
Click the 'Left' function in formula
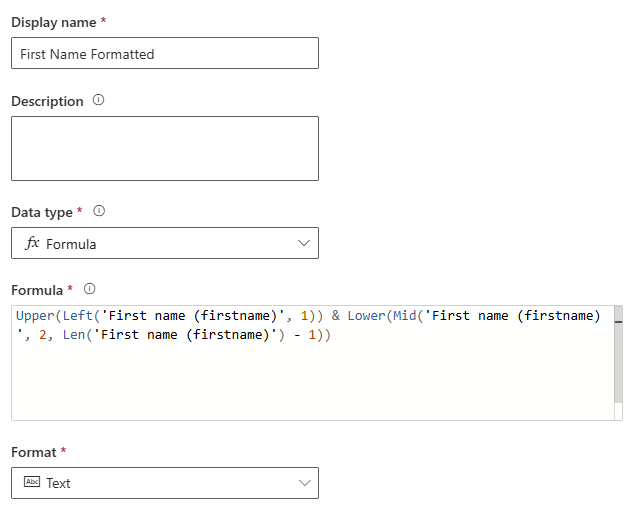(80, 316)
